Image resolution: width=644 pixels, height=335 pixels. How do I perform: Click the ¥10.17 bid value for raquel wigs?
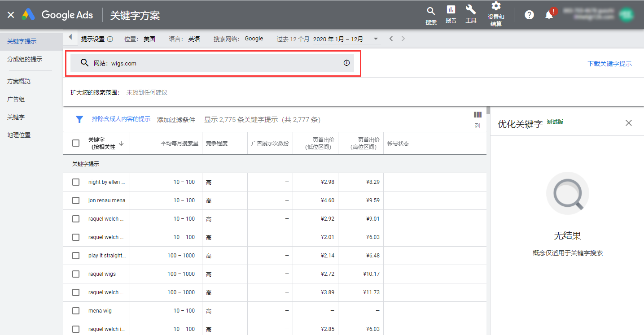coord(372,274)
